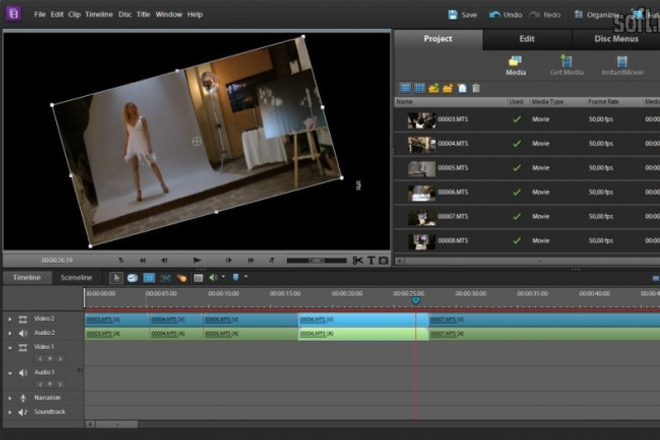Click the Video 2 track filmstrip icon
The height and width of the screenshot is (440, 660).
tap(23, 320)
